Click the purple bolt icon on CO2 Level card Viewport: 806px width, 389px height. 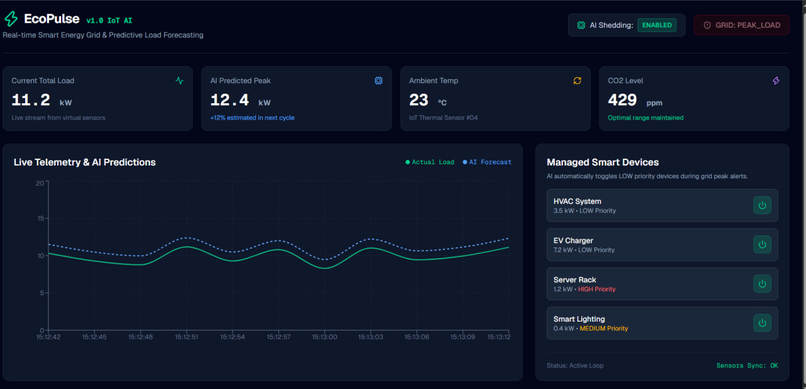(x=776, y=81)
